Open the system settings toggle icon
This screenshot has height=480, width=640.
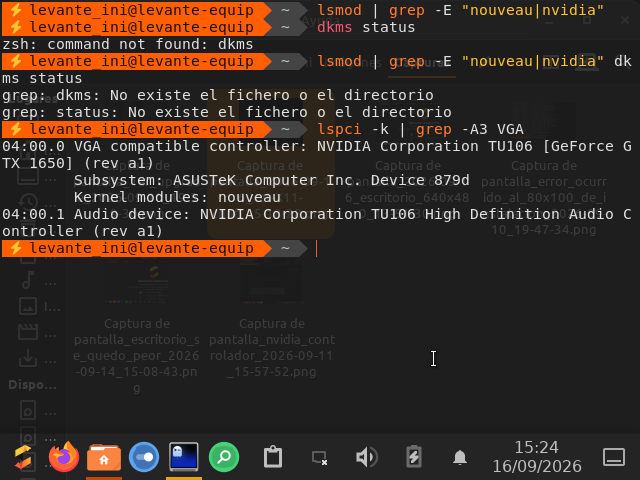[x=144, y=457]
